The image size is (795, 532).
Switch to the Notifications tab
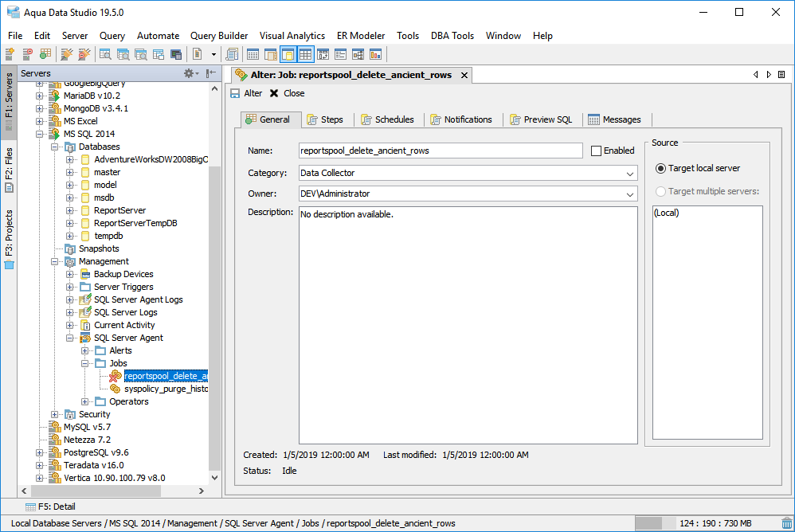[461, 119]
